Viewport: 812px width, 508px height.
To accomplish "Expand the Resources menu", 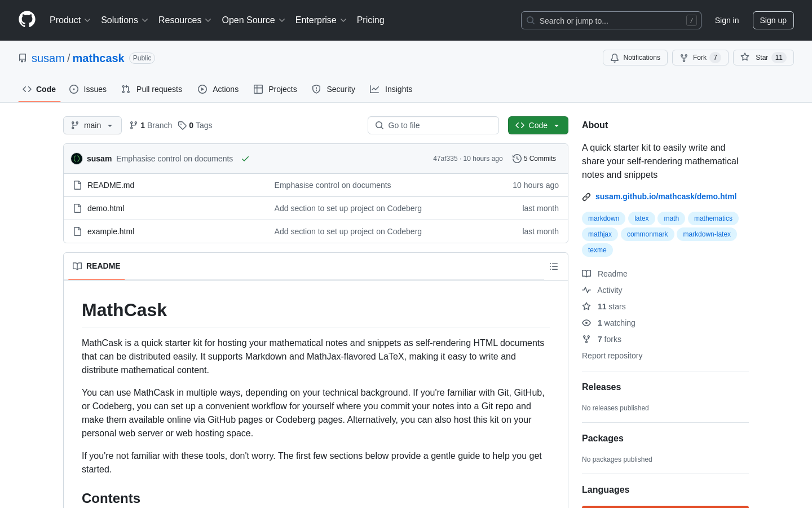I will (185, 20).
